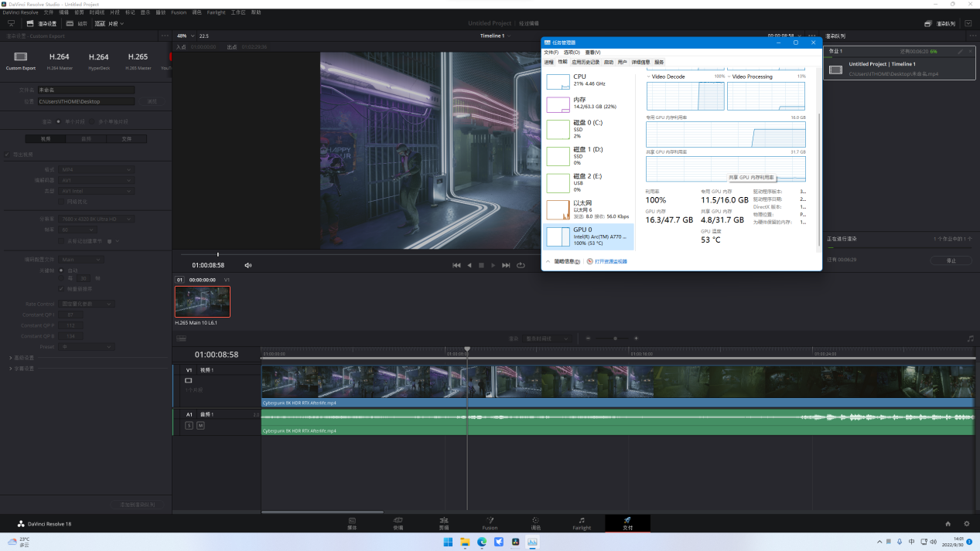Switch to the Fairlight page icon
Image resolution: width=980 pixels, height=551 pixels.
coord(582,521)
